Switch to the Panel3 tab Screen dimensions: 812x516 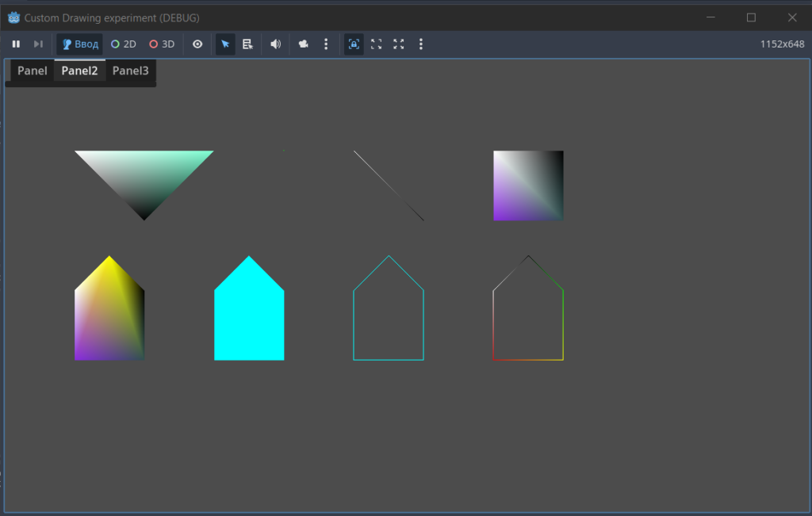(x=131, y=71)
